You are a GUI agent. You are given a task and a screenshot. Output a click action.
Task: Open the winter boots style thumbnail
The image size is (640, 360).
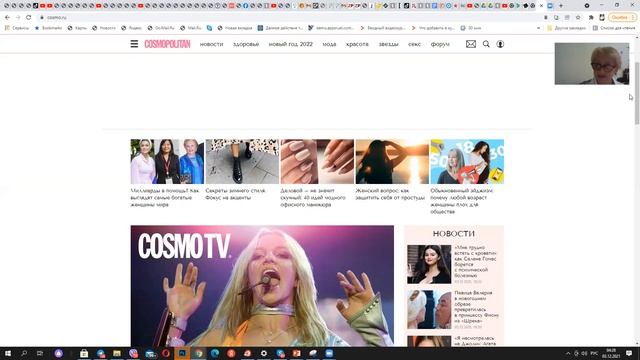(242, 161)
